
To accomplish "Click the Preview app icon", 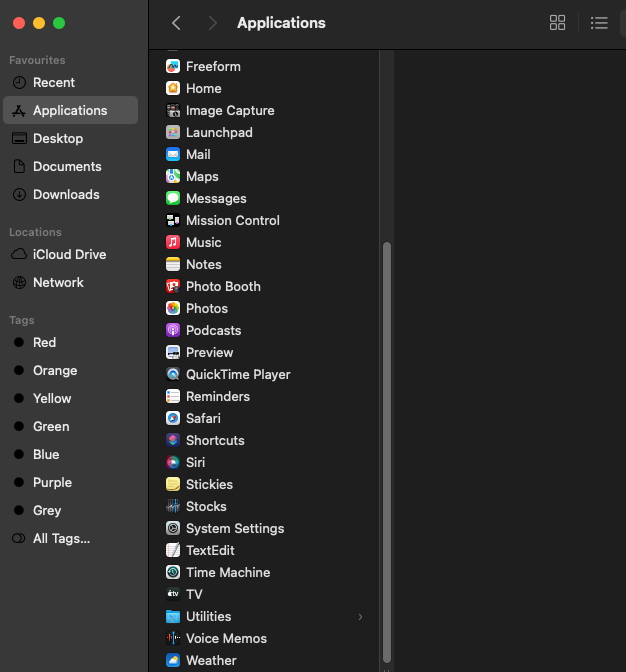I will pyautogui.click(x=173, y=352).
